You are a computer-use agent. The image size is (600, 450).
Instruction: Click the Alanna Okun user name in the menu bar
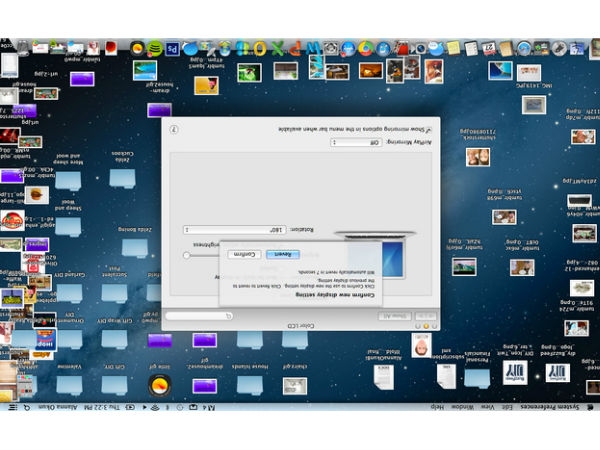point(58,408)
